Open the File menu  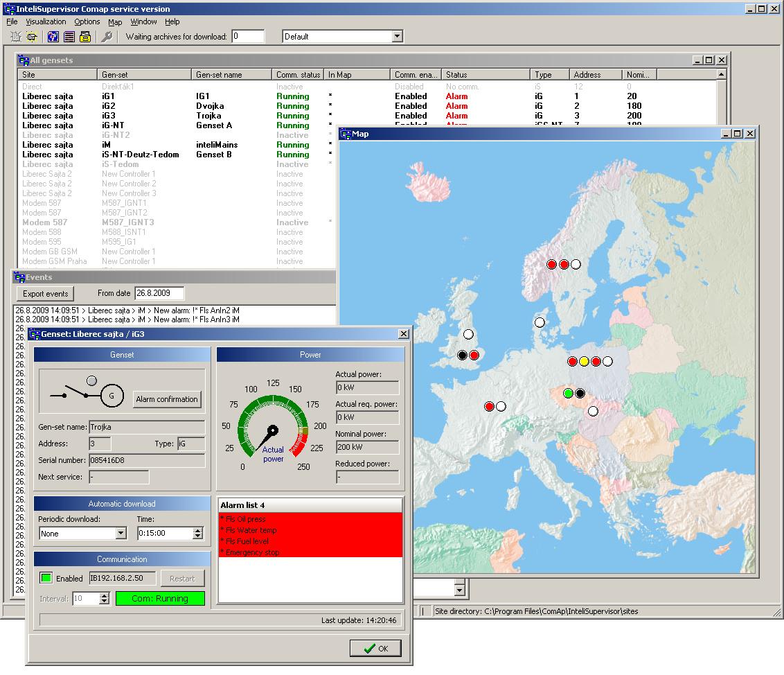[x=12, y=21]
